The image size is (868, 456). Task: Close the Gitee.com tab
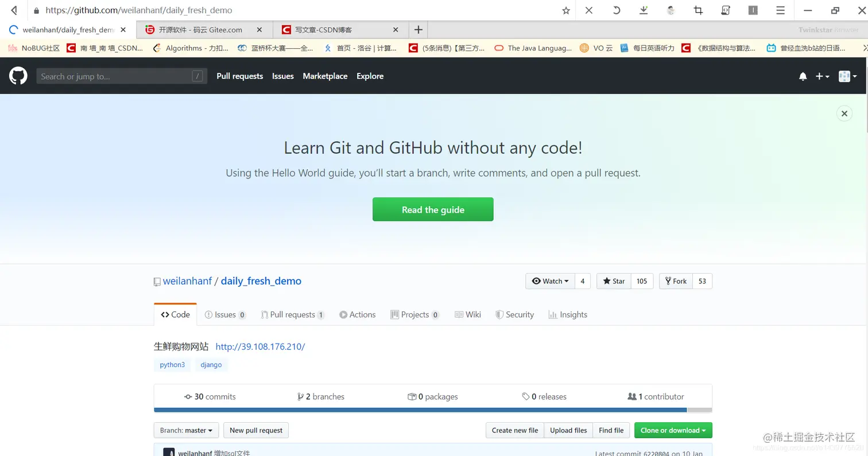(x=259, y=30)
